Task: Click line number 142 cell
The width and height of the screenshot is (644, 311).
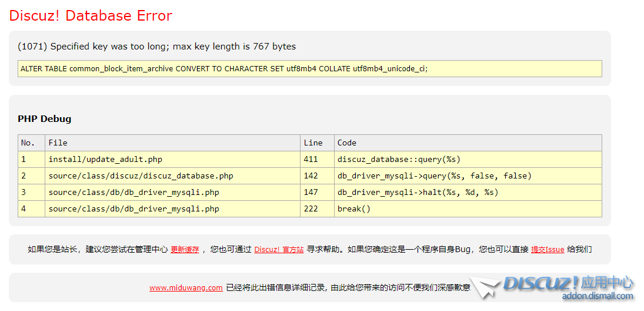Action: point(317,176)
